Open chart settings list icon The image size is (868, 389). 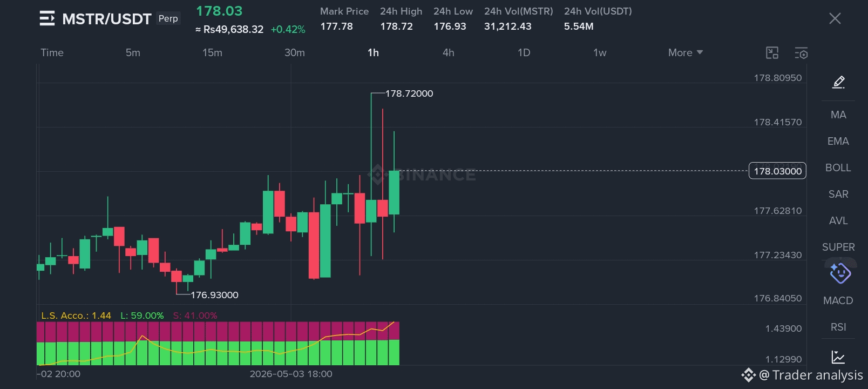click(x=801, y=53)
